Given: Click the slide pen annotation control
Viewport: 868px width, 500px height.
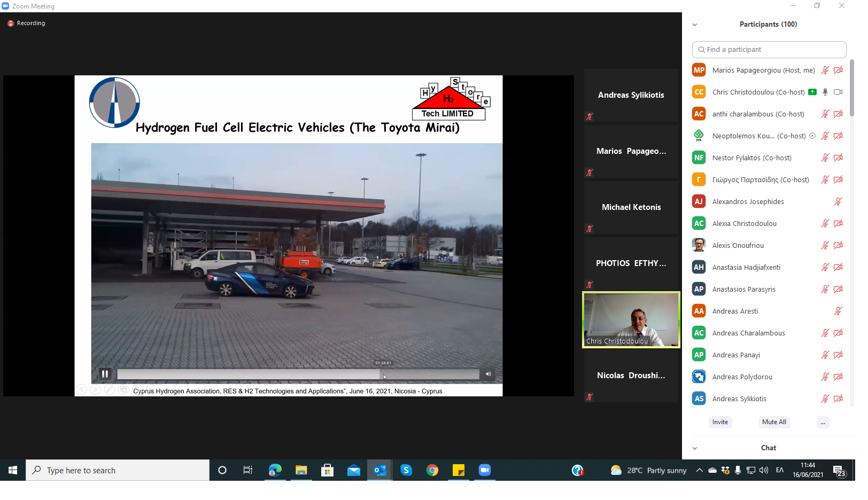Looking at the screenshot, I should (x=109, y=390).
